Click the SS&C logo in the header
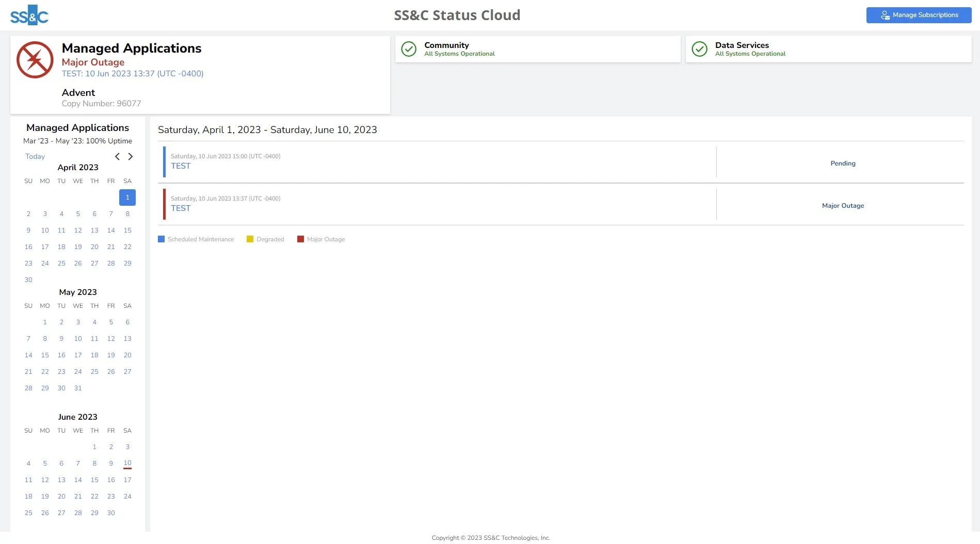The image size is (980, 544). [x=29, y=15]
